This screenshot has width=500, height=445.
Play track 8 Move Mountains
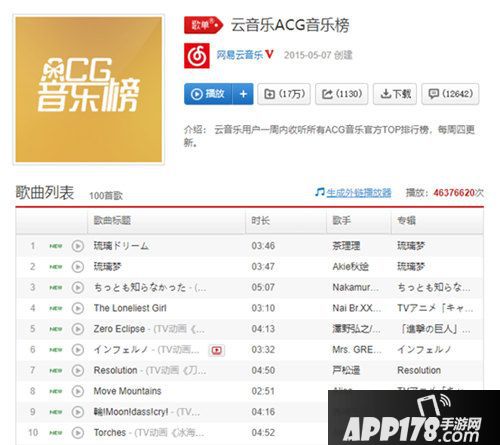(78, 391)
